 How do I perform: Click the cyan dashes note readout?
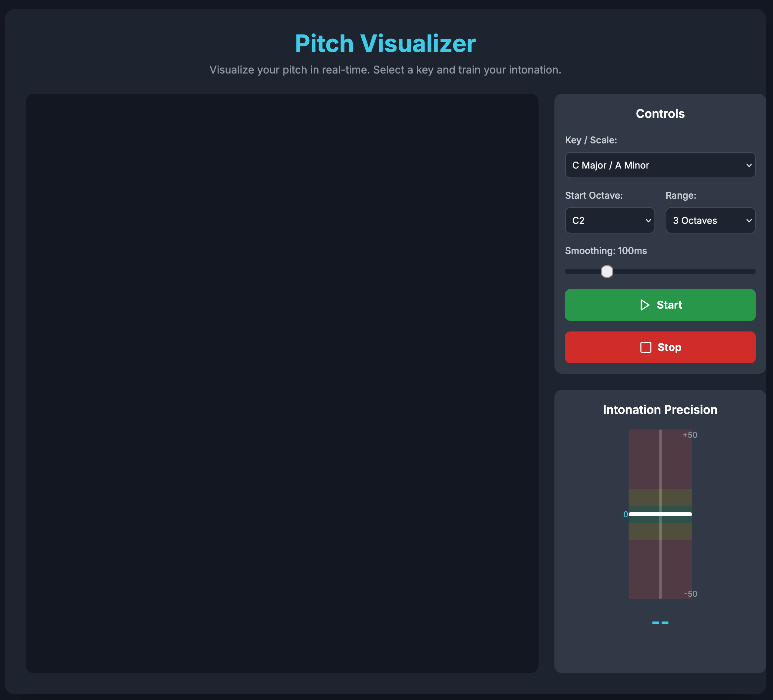tap(660, 623)
